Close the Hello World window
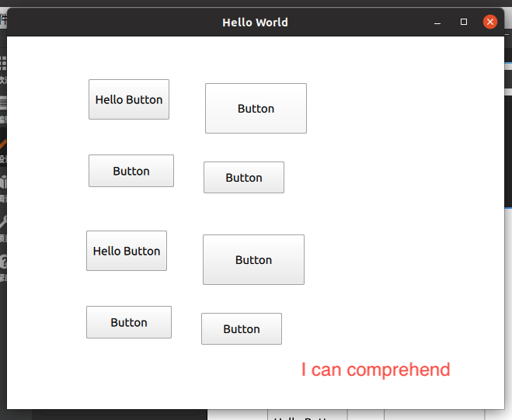512x420 pixels. (490, 22)
